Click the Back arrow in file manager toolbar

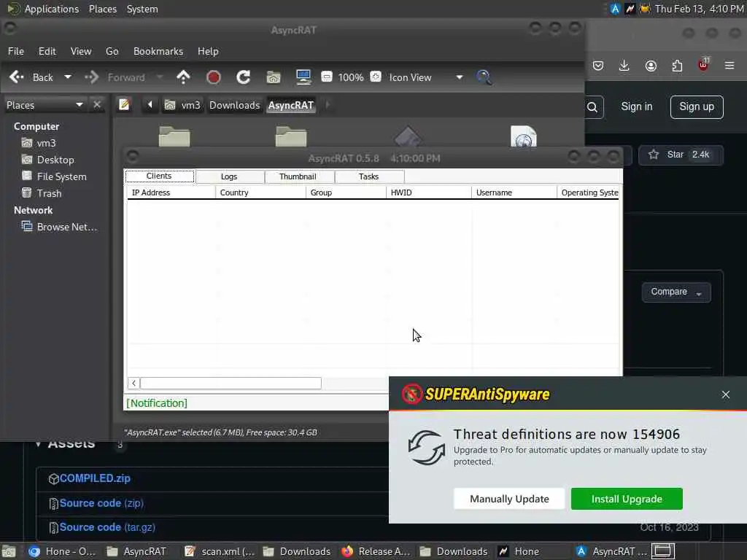coord(17,77)
